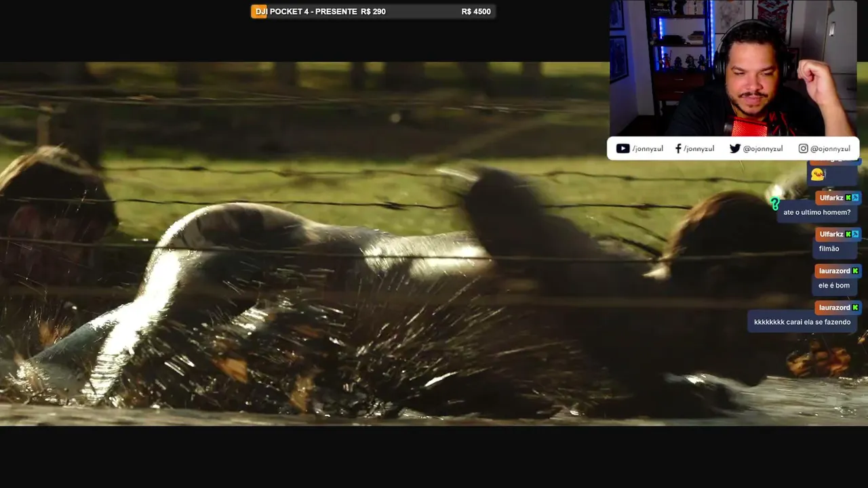Viewport: 868px width, 488px height.
Task: Click the Instagram logo in the social bar
Action: click(803, 148)
